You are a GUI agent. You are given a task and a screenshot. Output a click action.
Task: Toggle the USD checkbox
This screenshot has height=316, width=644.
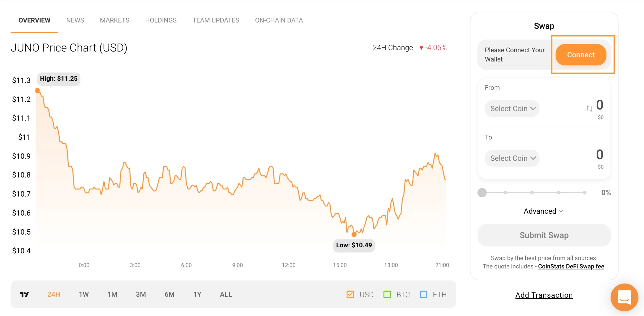(x=350, y=294)
